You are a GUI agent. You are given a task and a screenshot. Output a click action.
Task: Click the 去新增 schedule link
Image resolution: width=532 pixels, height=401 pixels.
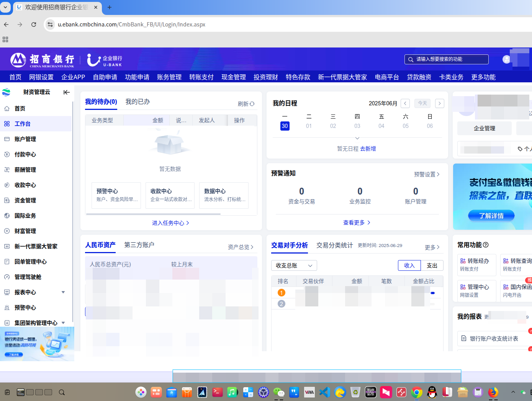coord(368,149)
